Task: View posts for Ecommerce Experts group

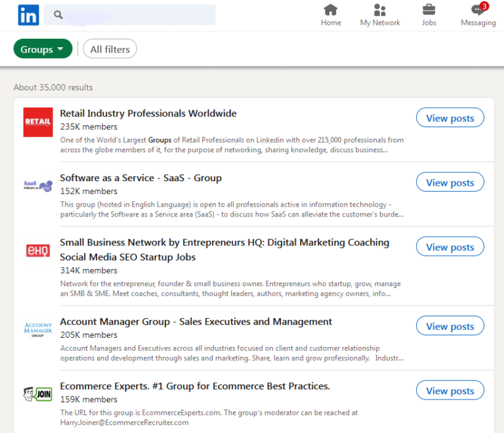Action: (450, 391)
